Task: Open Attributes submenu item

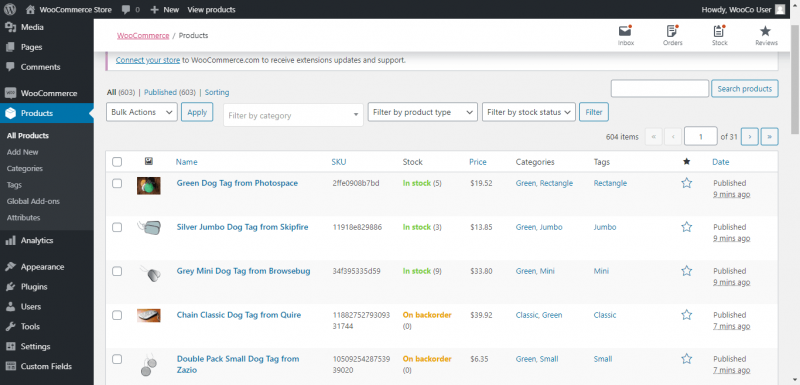Action: [x=23, y=217]
